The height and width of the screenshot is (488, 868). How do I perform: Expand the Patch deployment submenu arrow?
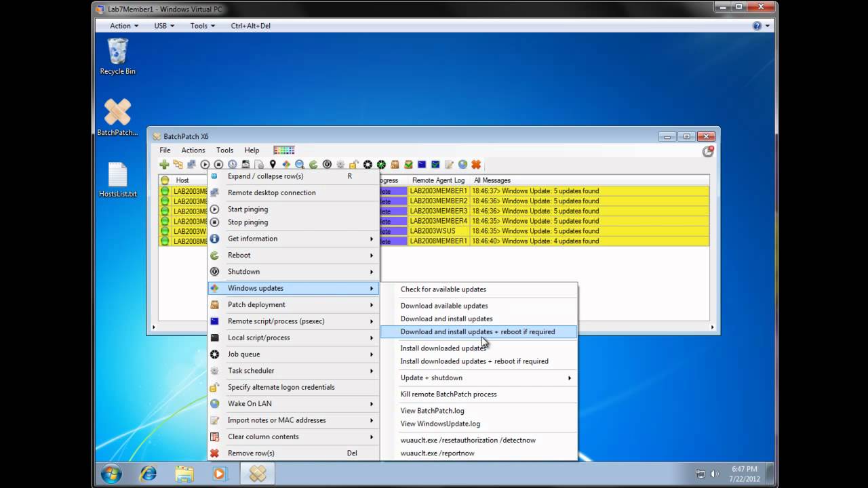coord(372,305)
